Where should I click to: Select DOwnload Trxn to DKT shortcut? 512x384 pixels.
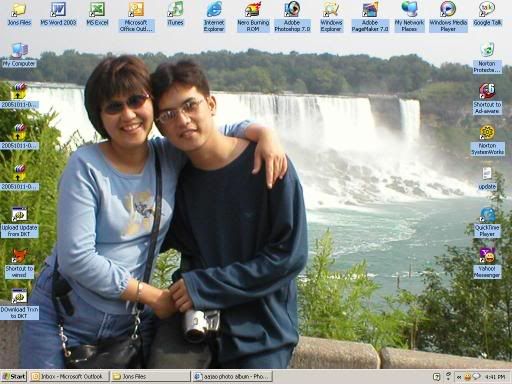coord(19,304)
